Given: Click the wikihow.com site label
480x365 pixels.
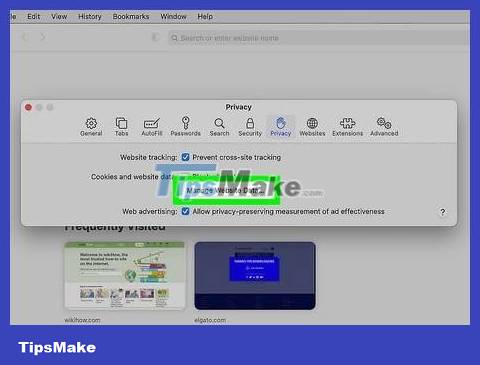Looking at the screenshot, I should tap(82, 320).
